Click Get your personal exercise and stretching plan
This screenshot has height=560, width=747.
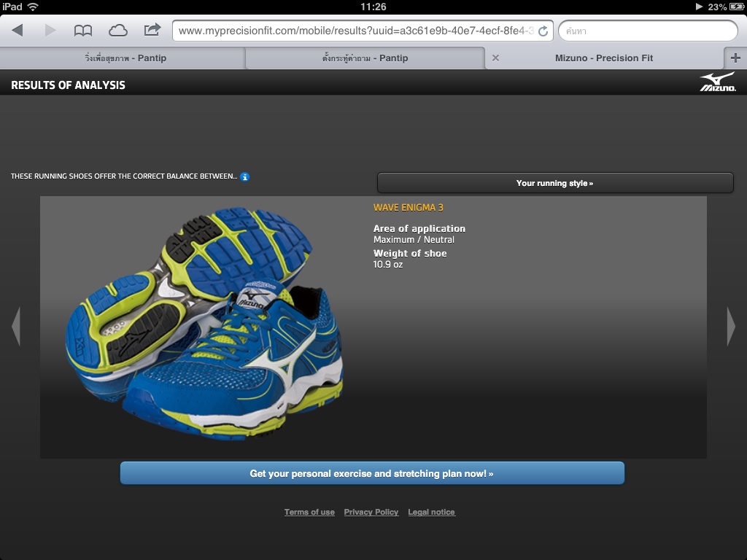click(x=372, y=473)
